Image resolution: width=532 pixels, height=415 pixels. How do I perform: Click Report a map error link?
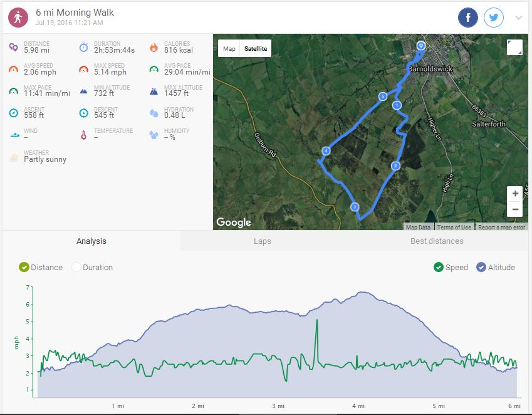[502, 227]
